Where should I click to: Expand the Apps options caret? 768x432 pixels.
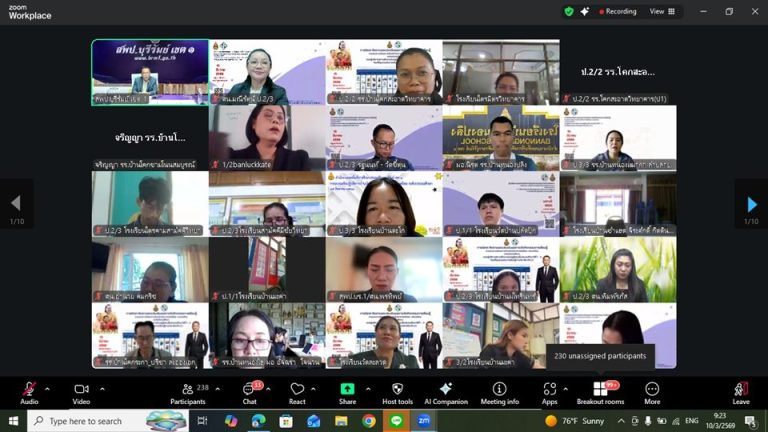point(567,387)
